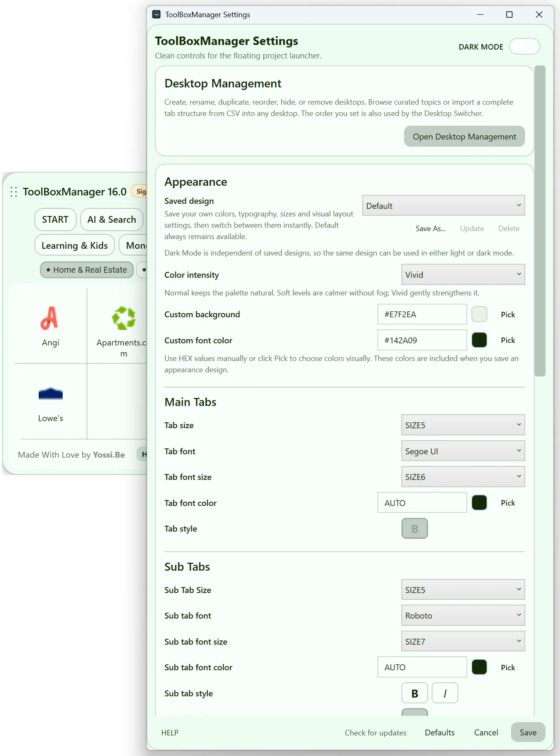Image resolution: width=560 pixels, height=756 pixels.
Task: Expand the Sub Tab Size dropdown
Action: click(463, 590)
